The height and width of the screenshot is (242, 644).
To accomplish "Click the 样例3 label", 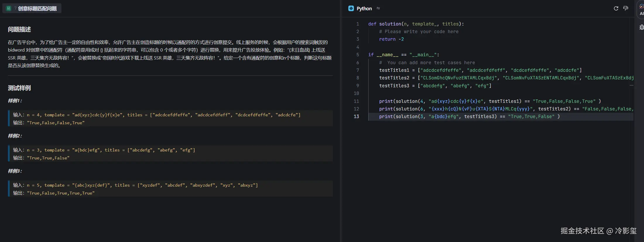I will (x=15, y=171).
